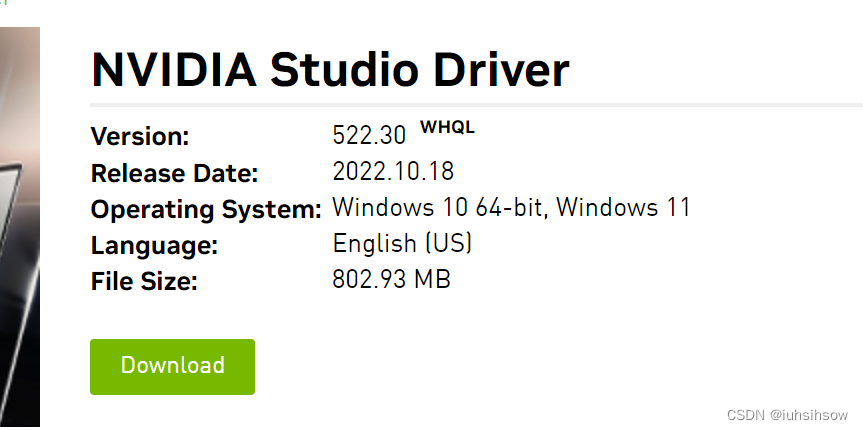This screenshot has width=863, height=430.
Task: Click the File Size: label
Action: tap(144, 282)
